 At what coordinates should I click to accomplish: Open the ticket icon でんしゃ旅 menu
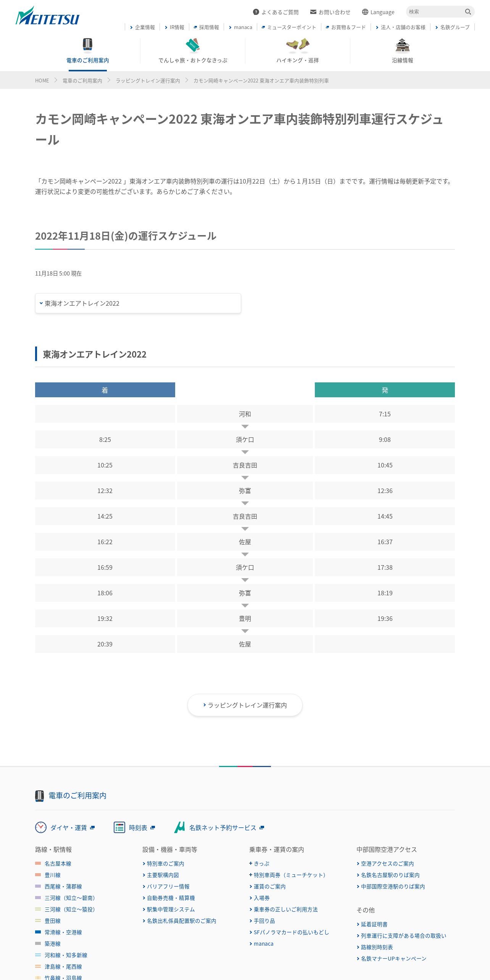click(x=193, y=51)
